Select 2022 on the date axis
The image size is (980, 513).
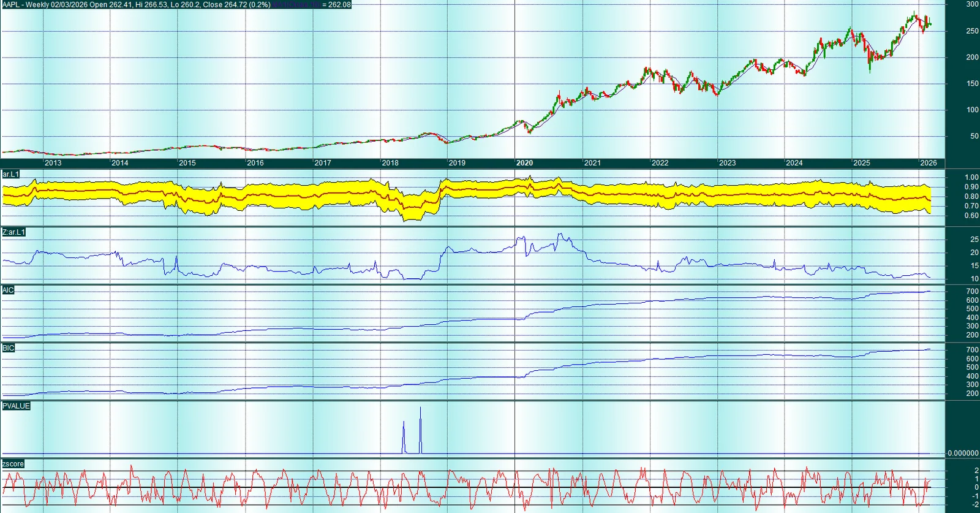pyautogui.click(x=660, y=163)
